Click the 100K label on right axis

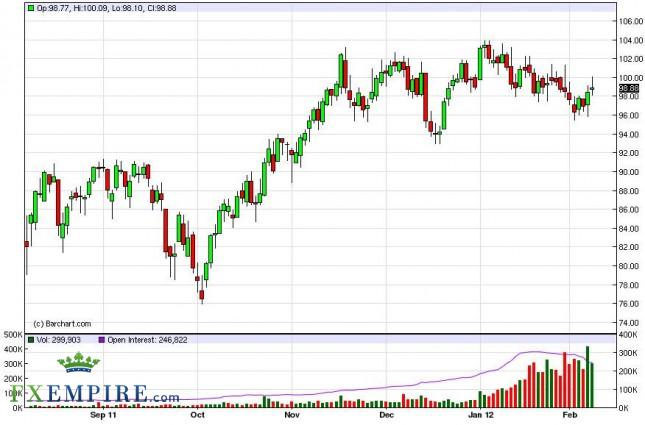(628, 390)
